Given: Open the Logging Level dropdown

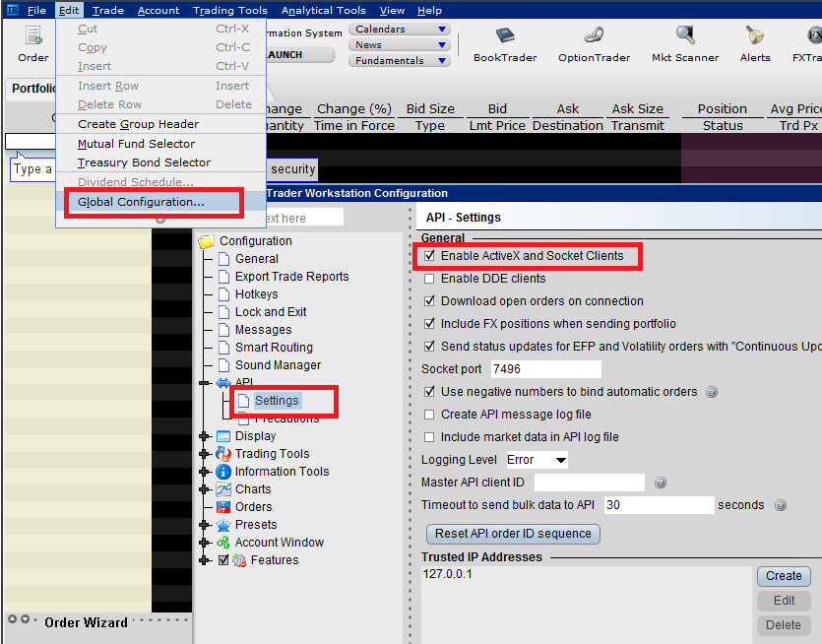Looking at the screenshot, I should (537, 460).
